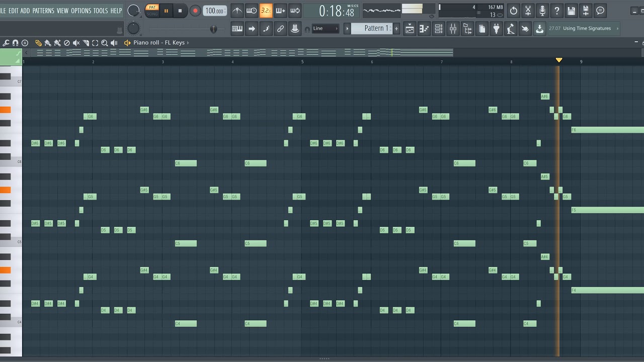
Task: Open the Browser view icon
Action: point(468,29)
